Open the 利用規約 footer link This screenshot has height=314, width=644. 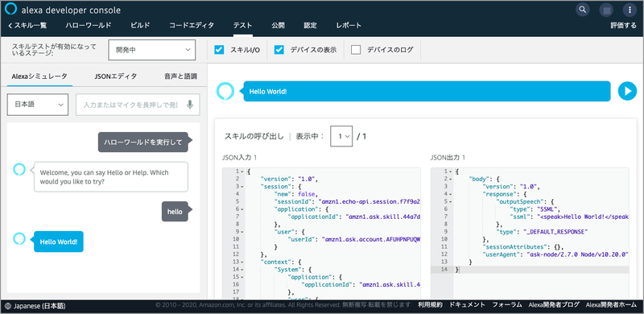(x=430, y=305)
